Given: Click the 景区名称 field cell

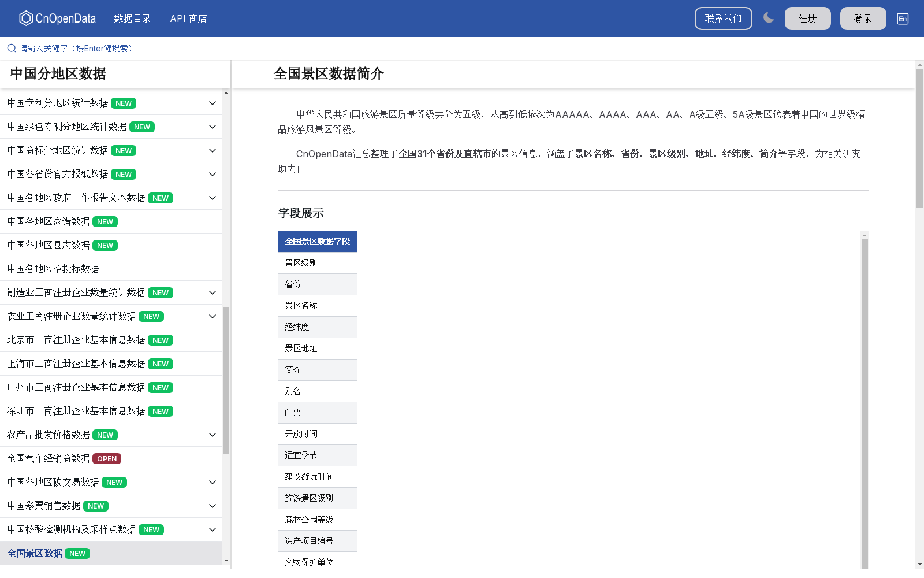Looking at the screenshot, I should [x=318, y=306].
